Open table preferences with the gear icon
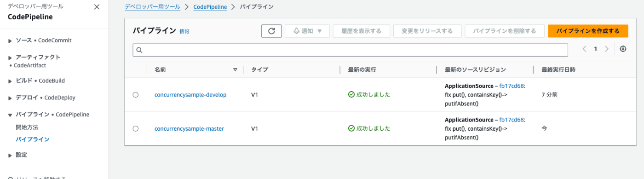This screenshot has width=644, height=179. tap(623, 49)
